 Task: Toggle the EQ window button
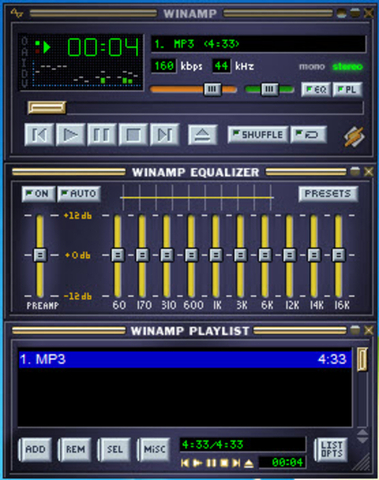pos(316,89)
